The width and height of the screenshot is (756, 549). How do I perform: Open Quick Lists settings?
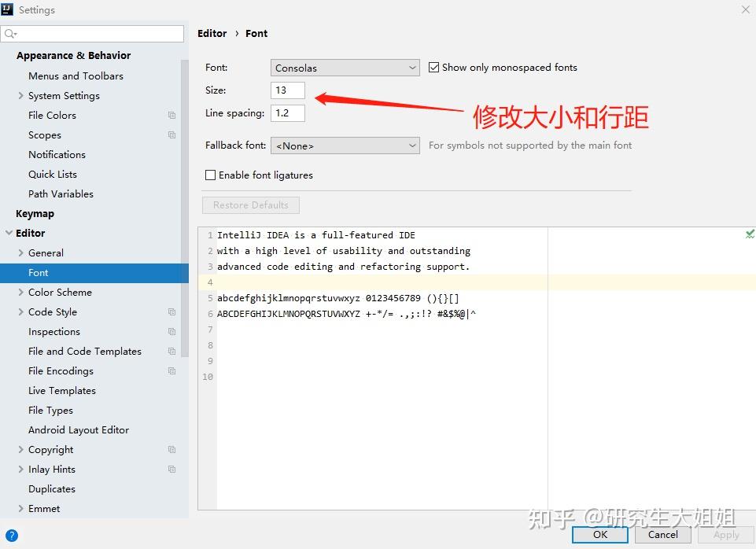pyautogui.click(x=53, y=175)
